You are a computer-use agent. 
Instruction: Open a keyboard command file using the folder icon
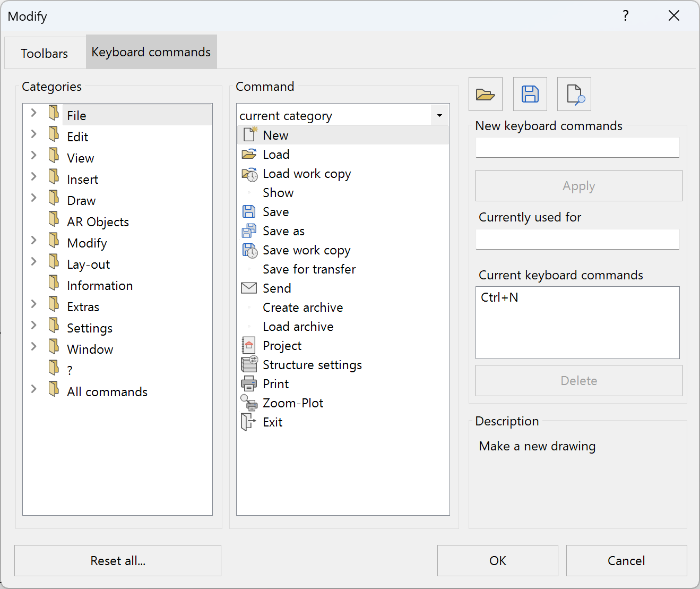tap(485, 94)
